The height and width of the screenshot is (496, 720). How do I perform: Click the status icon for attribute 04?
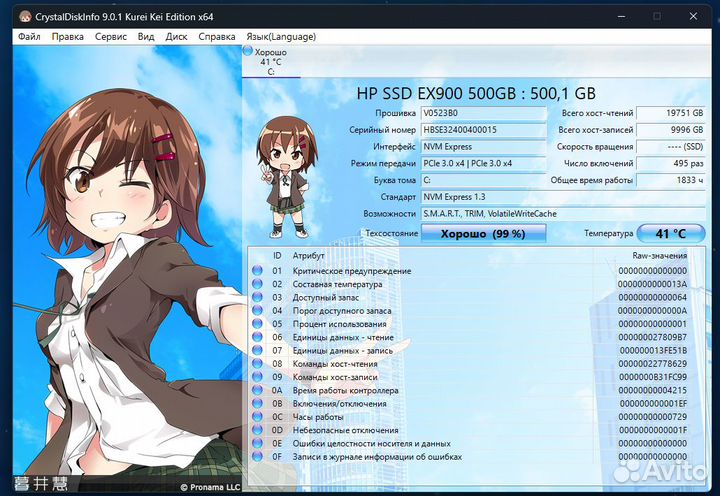point(257,310)
